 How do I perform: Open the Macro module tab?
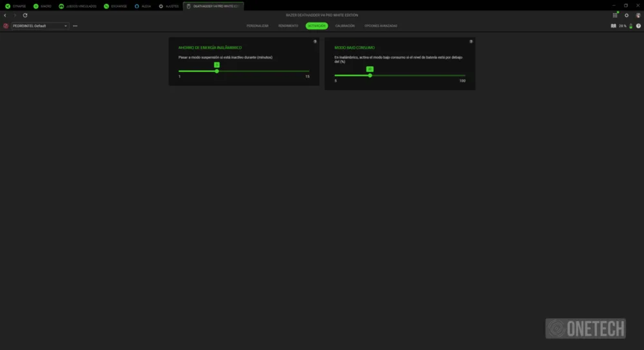tap(43, 6)
